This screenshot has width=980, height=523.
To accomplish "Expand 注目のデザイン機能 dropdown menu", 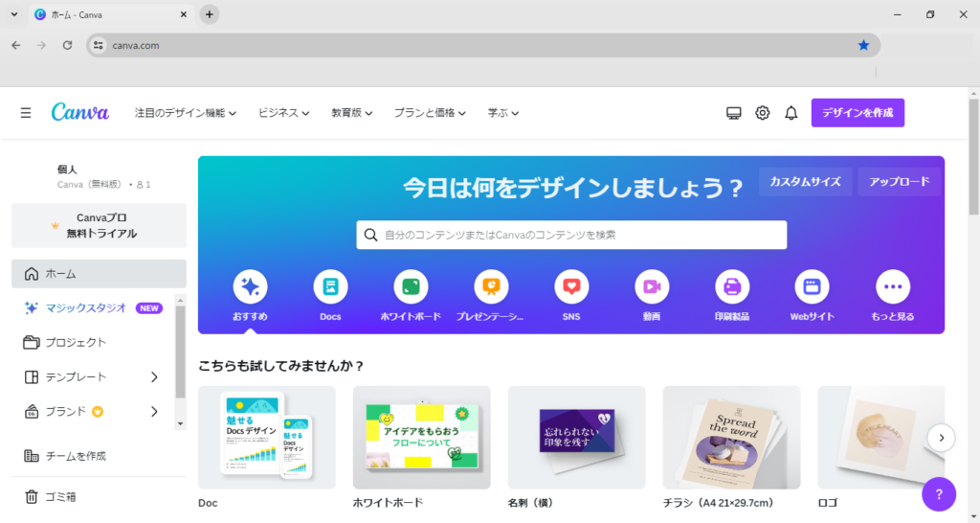I will coord(186,113).
